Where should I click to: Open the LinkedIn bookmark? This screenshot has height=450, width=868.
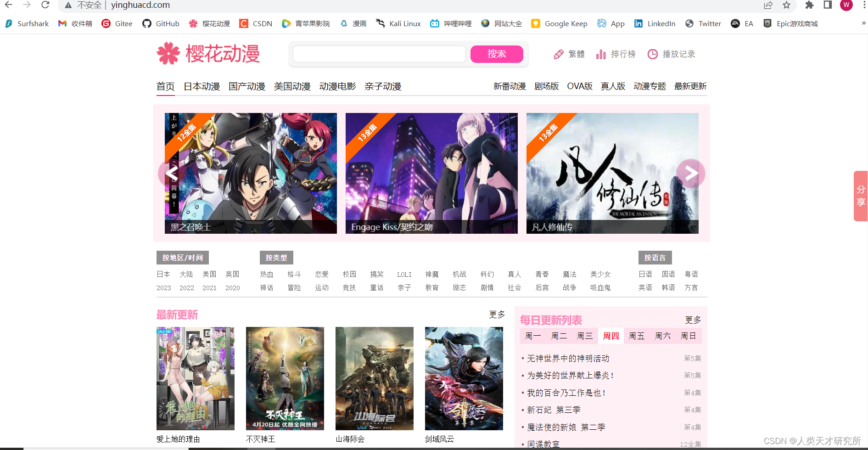[x=655, y=23]
